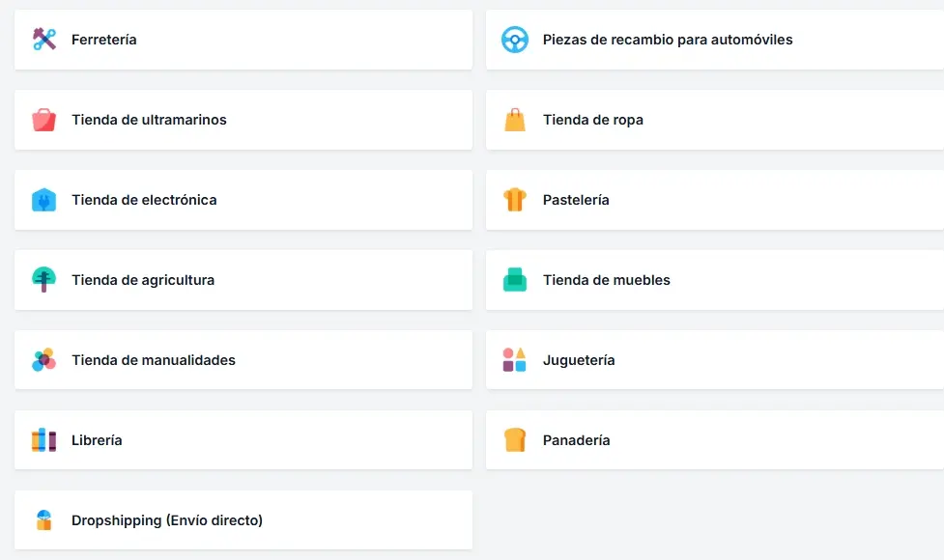Click the green tree agriculture icon
The image size is (944, 560).
tap(43, 280)
